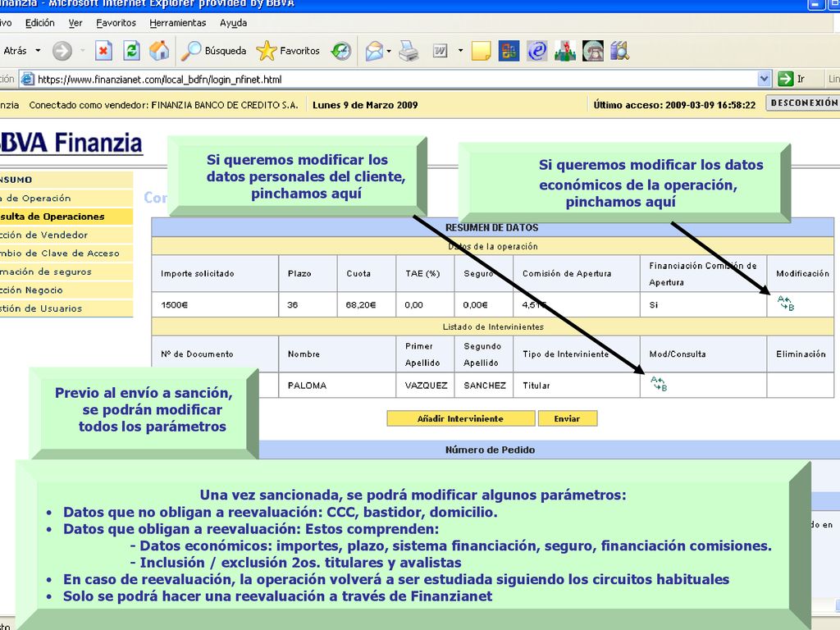Click Mod/Consulta icon for Paloma Vazquez

pyautogui.click(x=659, y=384)
